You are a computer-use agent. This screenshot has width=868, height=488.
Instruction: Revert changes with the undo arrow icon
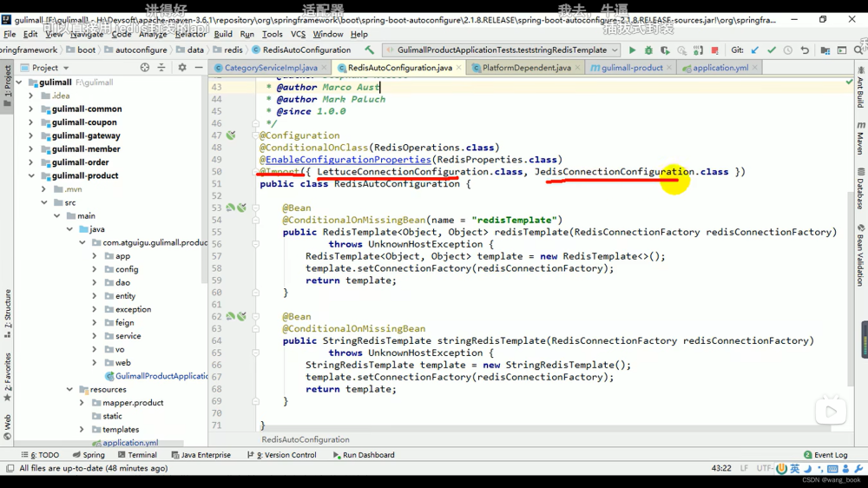805,49
